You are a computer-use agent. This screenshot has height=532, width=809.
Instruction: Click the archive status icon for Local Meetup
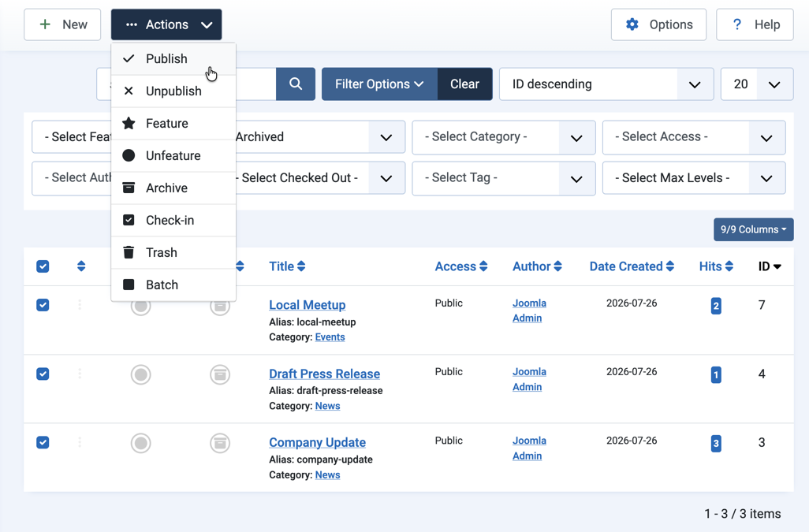click(x=220, y=307)
